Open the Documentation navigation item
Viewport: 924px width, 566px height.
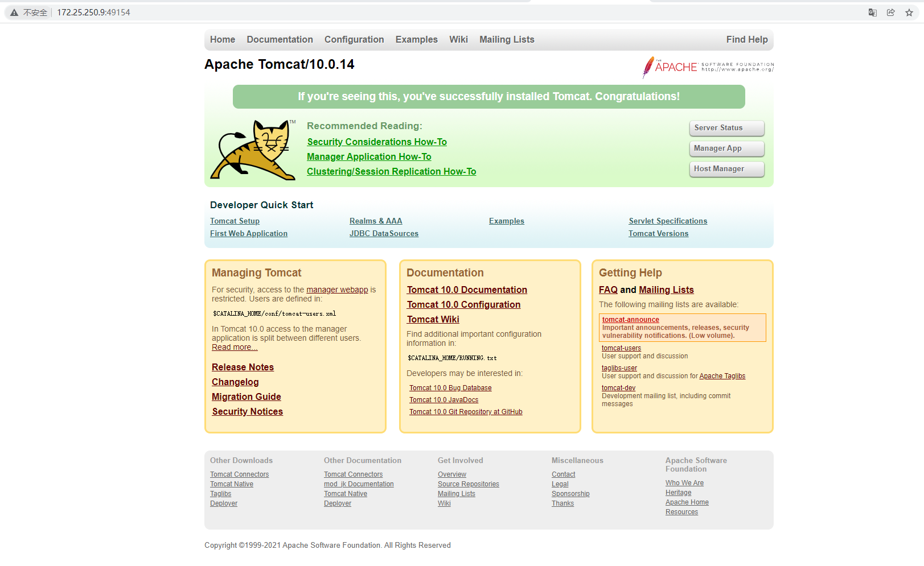pos(280,40)
